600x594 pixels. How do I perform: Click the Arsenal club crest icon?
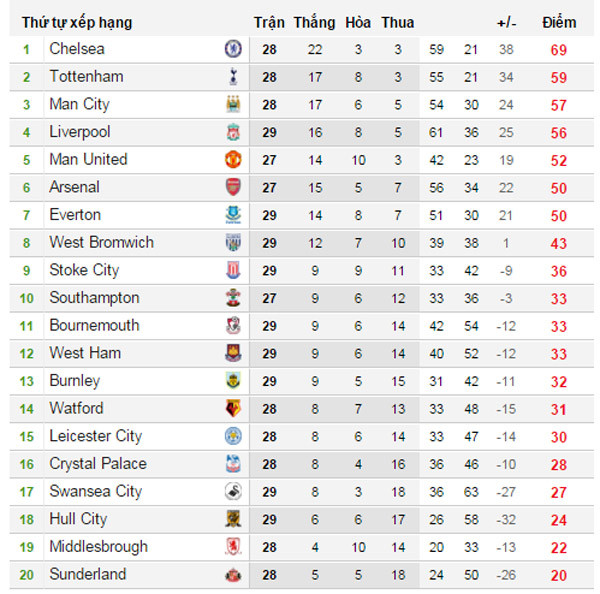[233, 187]
